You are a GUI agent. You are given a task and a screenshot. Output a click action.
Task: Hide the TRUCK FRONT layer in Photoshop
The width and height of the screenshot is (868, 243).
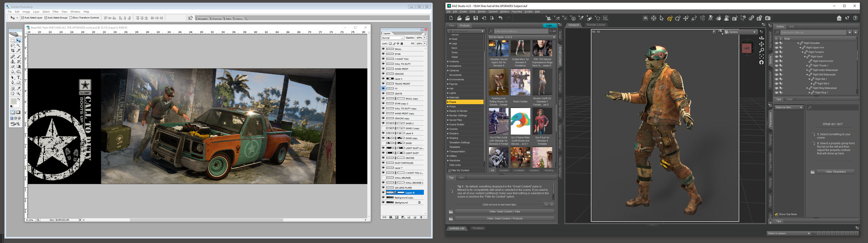pyautogui.click(x=383, y=84)
